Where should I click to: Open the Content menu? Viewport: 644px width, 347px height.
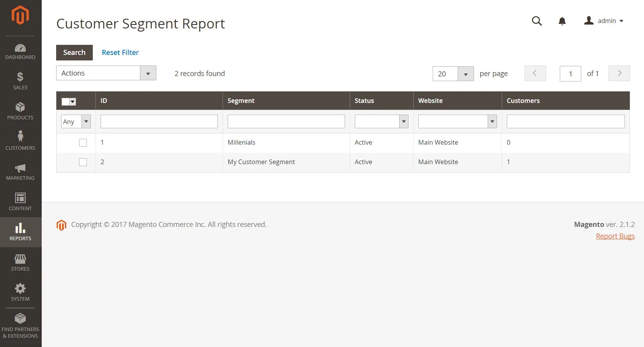(x=20, y=202)
